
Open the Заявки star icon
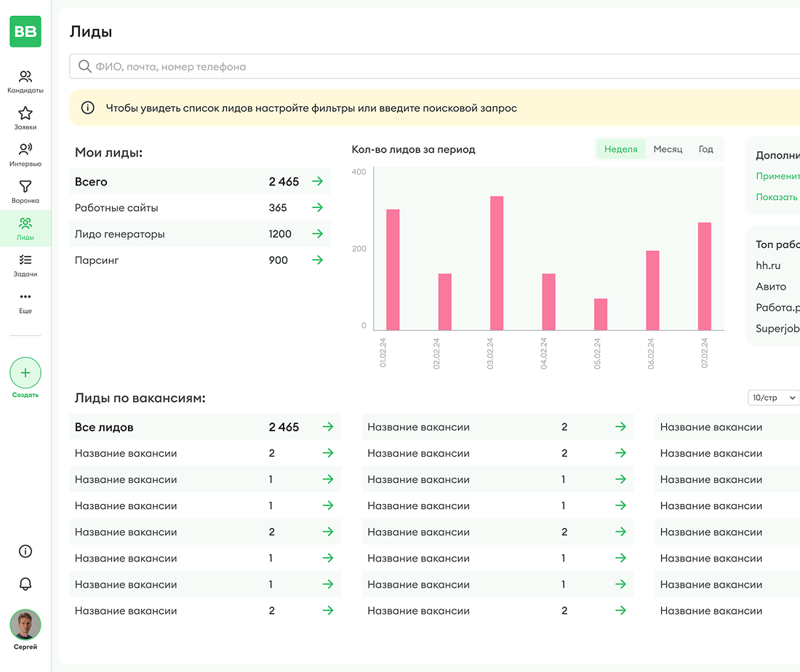[x=25, y=113]
